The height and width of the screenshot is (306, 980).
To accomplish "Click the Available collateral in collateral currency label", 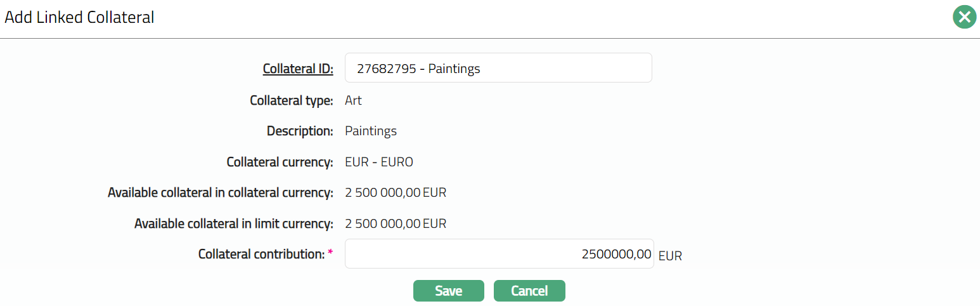I will click(x=221, y=192).
